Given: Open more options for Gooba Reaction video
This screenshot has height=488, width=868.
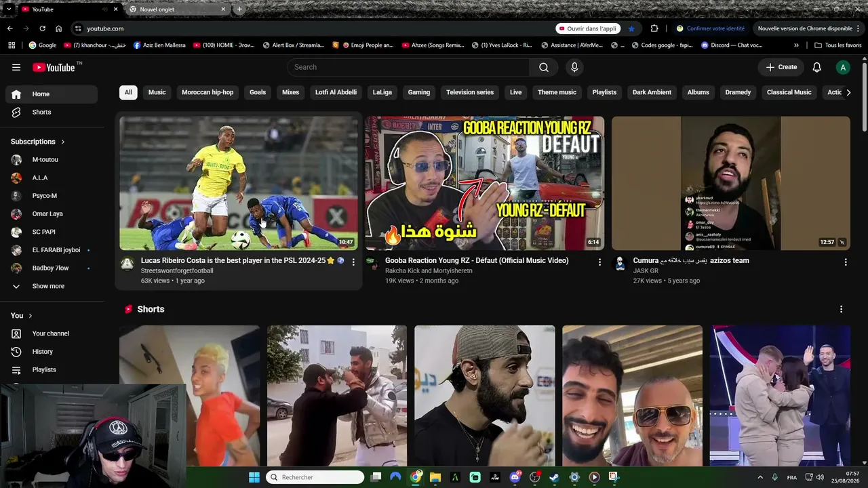Looking at the screenshot, I should tap(599, 262).
